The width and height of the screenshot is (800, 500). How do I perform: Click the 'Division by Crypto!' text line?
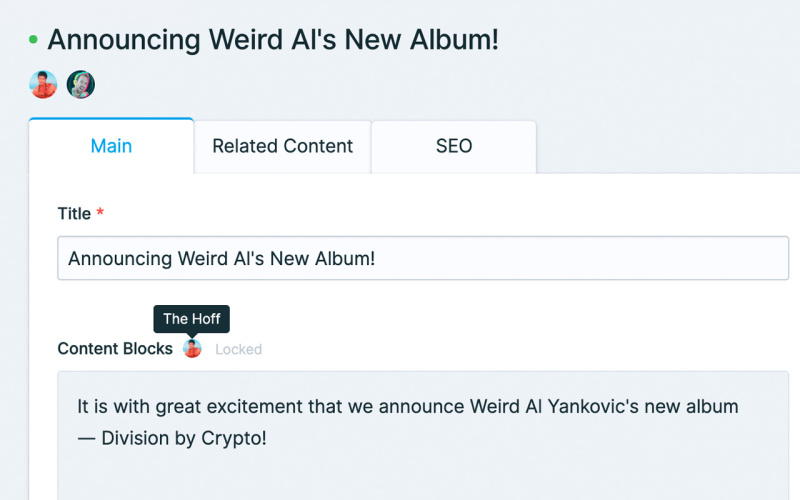(184, 438)
